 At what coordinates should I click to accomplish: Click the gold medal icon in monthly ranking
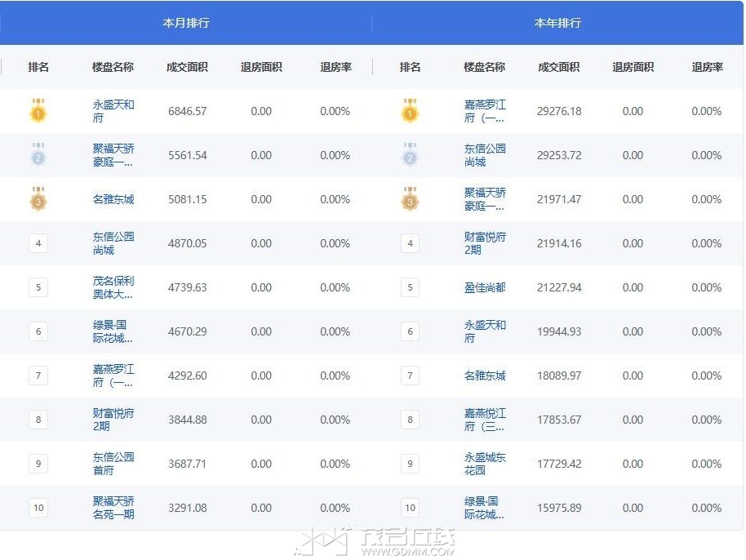(x=38, y=111)
